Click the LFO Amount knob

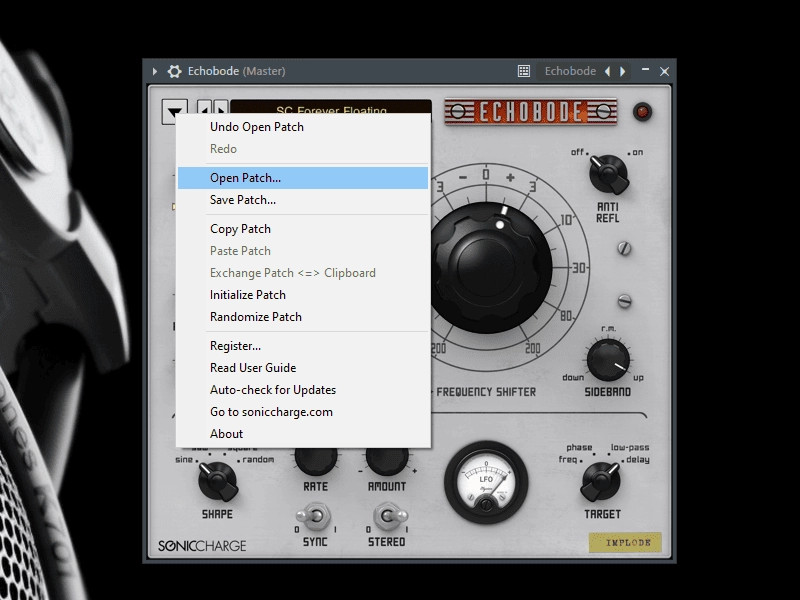[387, 460]
